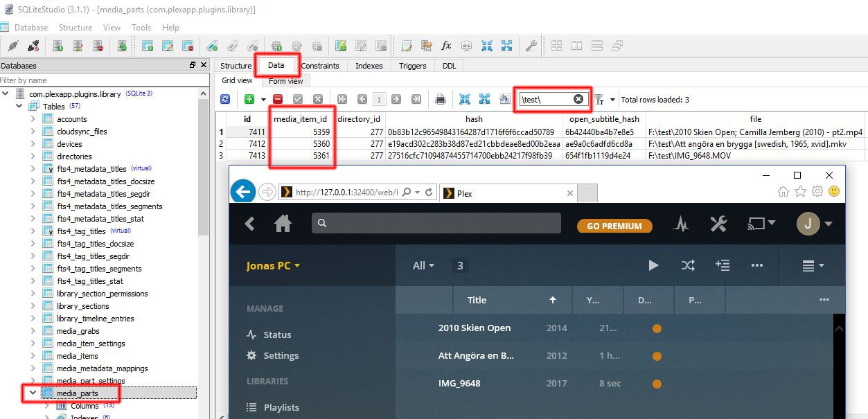Open SQL functions editor (fx) icon
The height and width of the screenshot is (419, 868).
click(x=447, y=46)
